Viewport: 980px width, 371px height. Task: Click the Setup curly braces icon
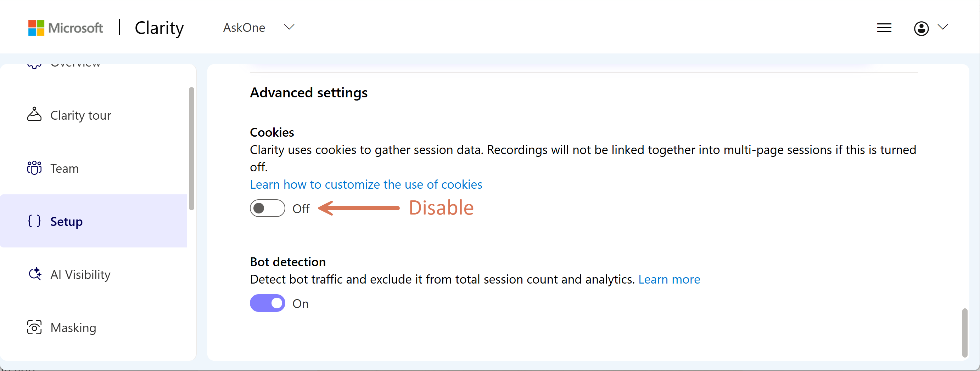[34, 221]
